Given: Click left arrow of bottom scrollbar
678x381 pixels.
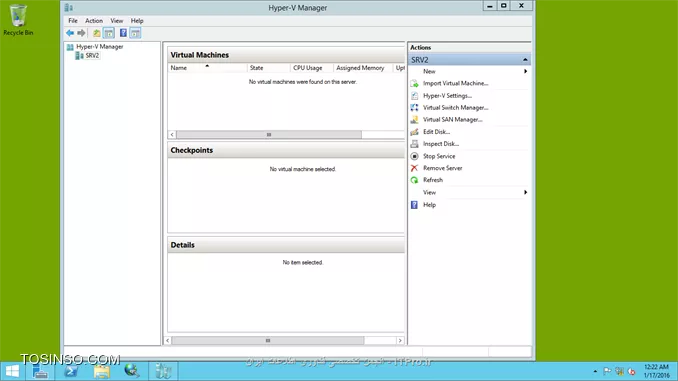Looking at the screenshot, I should tap(168, 341).
